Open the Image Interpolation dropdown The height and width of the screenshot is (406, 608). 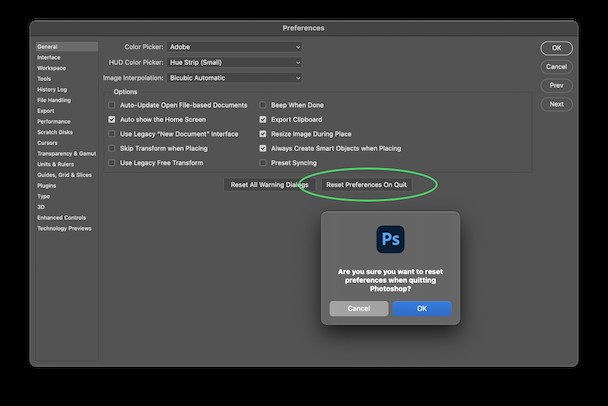pyautogui.click(x=235, y=78)
